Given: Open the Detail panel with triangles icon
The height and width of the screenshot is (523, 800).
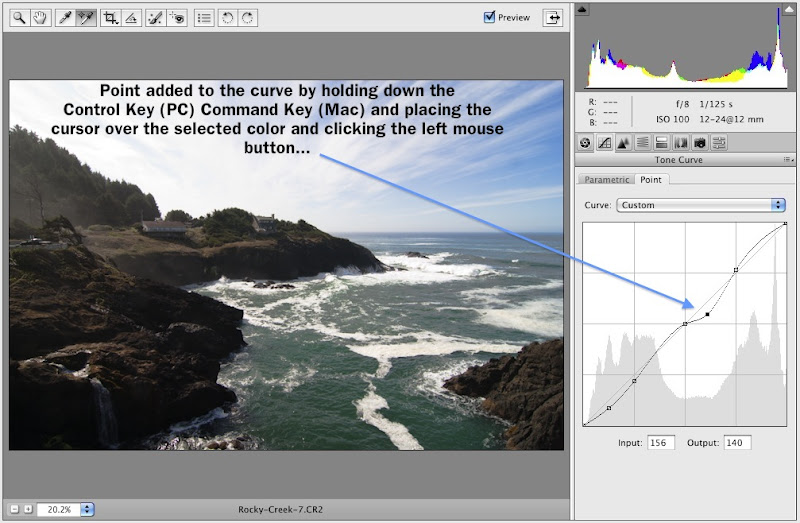Looking at the screenshot, I should pyautogui.click(x=623, y=143).
